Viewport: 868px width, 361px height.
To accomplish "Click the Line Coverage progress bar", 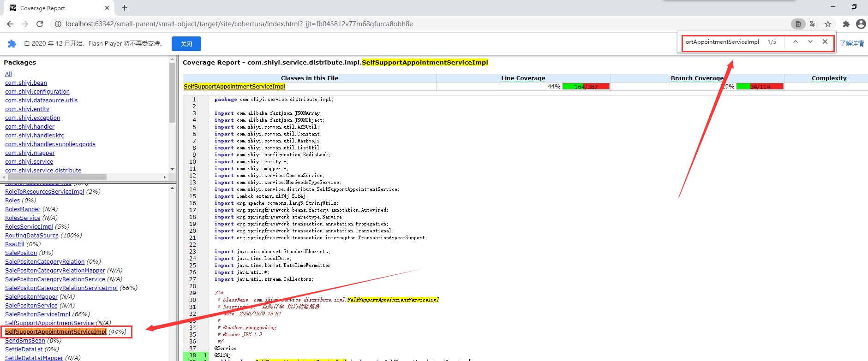I will pyautogui.click(x=586, y=87).
